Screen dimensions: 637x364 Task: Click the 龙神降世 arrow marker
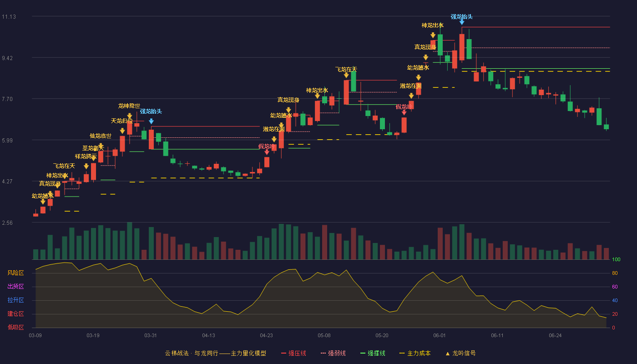point(130,116)
